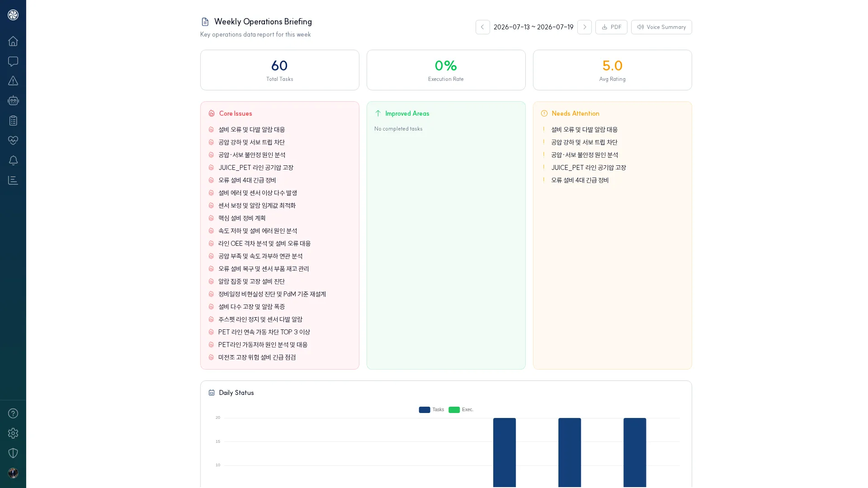The width and height of the screenshot is (868, 488).
Task: Go to previous week with left chevron
Action: click(x=482, y=27)
